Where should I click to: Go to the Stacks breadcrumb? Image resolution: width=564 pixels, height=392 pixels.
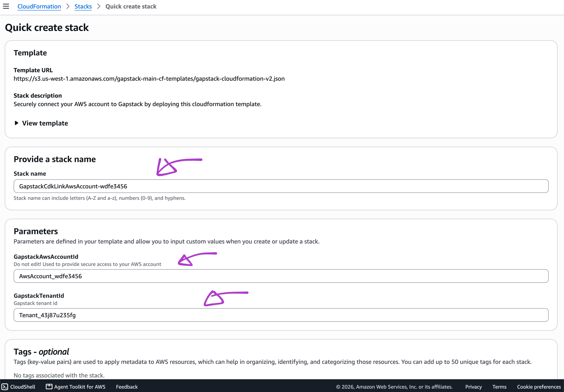pos(83,6)
